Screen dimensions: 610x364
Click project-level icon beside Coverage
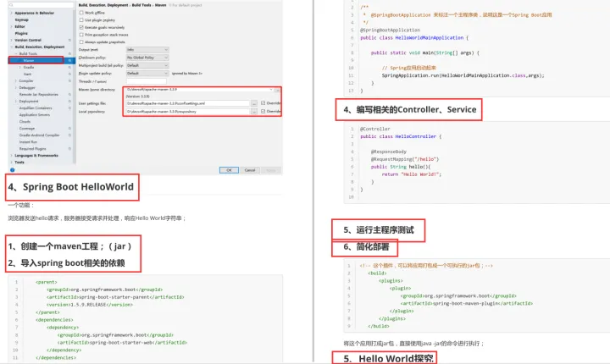click(69, 129)
